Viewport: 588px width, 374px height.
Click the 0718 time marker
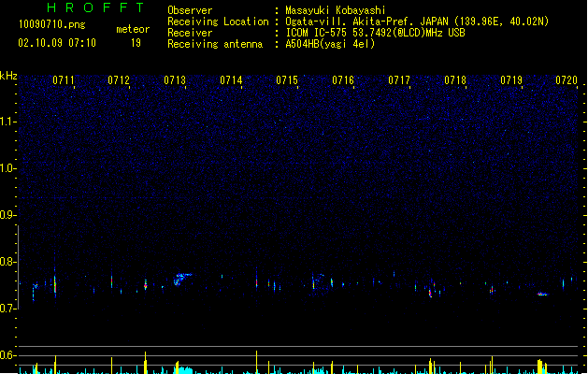[455, 80]
